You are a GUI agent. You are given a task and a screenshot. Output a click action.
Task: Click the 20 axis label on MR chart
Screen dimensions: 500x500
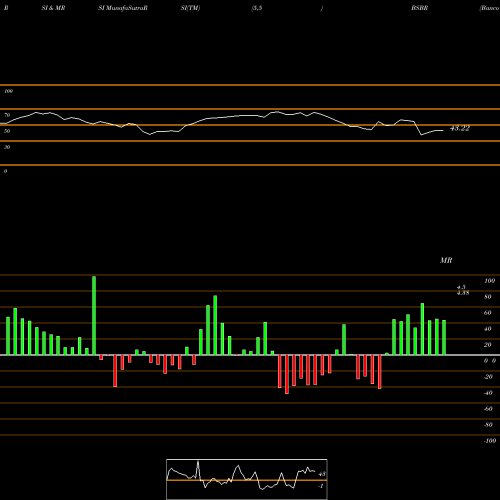point(488,345)
